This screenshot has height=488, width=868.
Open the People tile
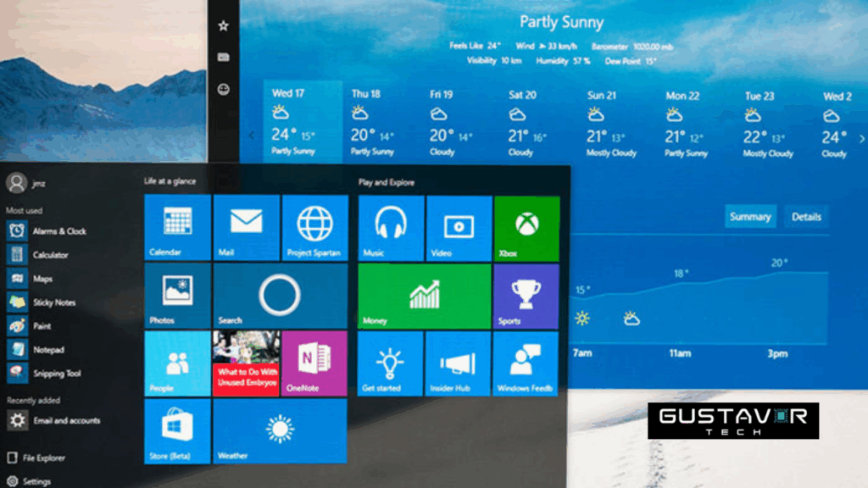point(178,363)
